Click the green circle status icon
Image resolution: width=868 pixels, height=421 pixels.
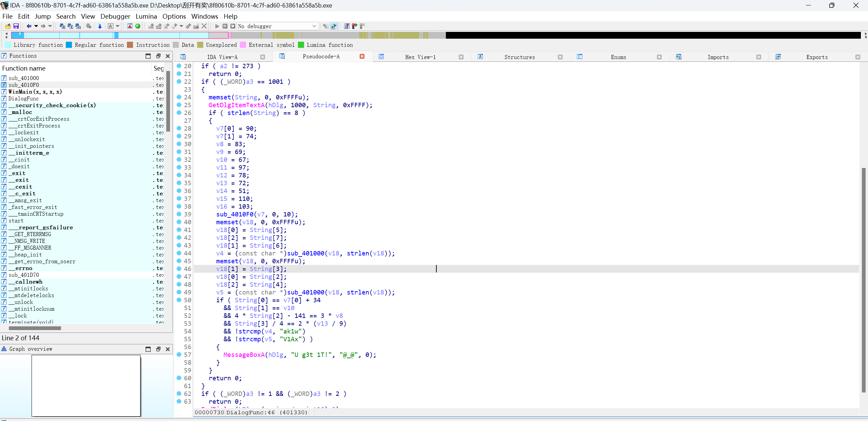(x=138, y=26)
